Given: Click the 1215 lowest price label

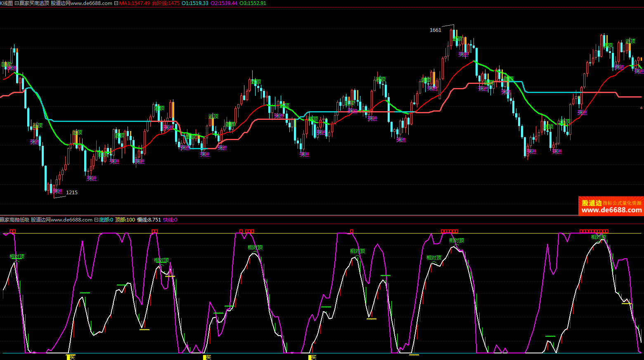Looking at the screenshot, I should click(72, 193).
